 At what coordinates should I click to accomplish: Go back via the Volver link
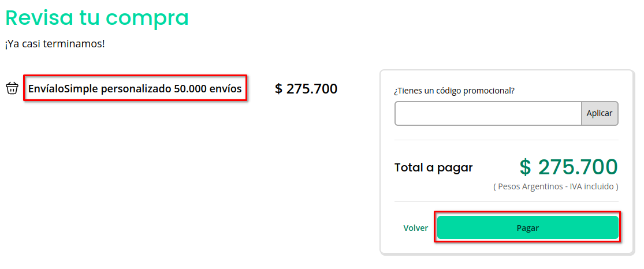pos(416,228)
